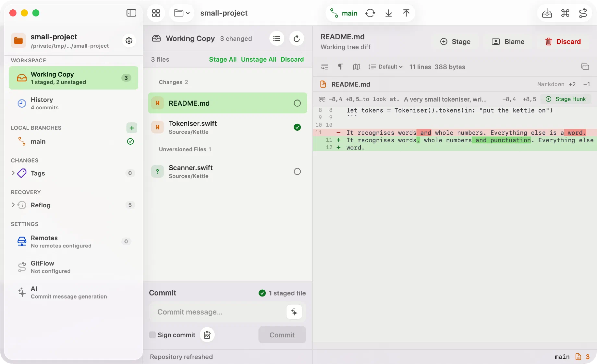Open the commit template notepad icon

click(207, 335)
